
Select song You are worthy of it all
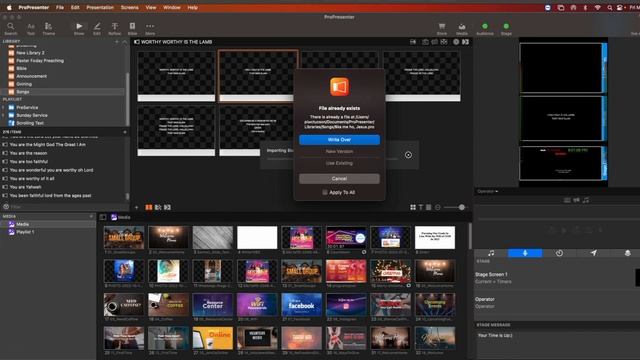pyautogui.click(x=32, y=178)
